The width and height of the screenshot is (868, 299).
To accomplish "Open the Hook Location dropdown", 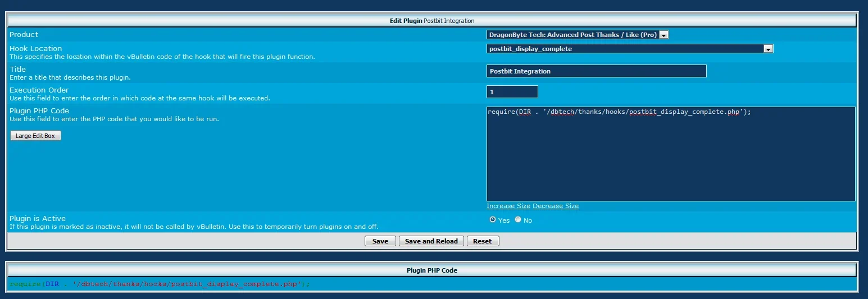I will tap(630, 49).
